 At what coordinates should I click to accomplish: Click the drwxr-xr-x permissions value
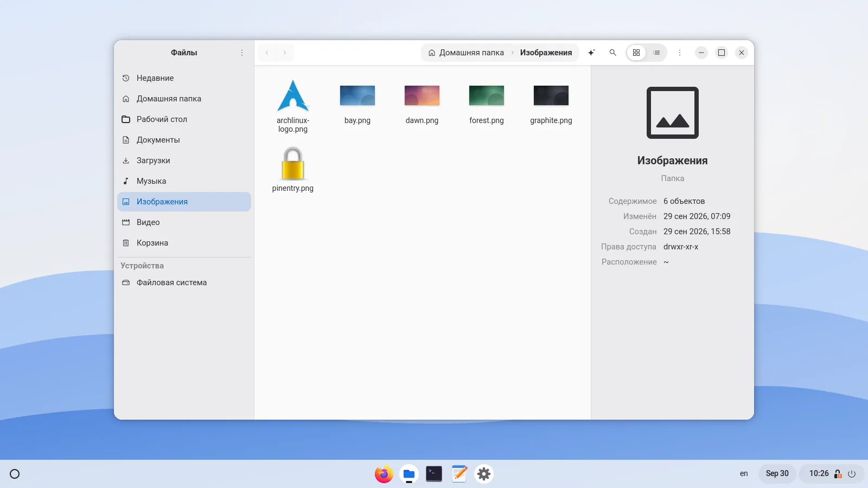click(681, 247)
